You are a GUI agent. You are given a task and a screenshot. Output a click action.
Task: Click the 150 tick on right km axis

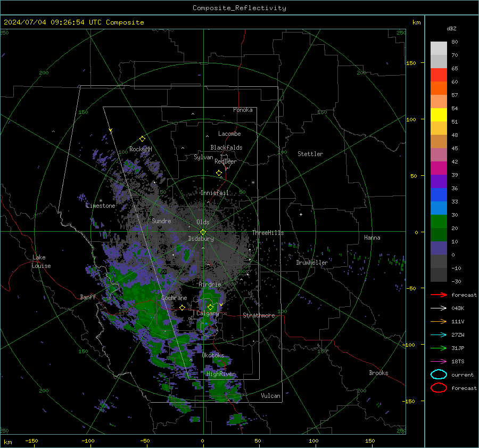tap(411, 63)
